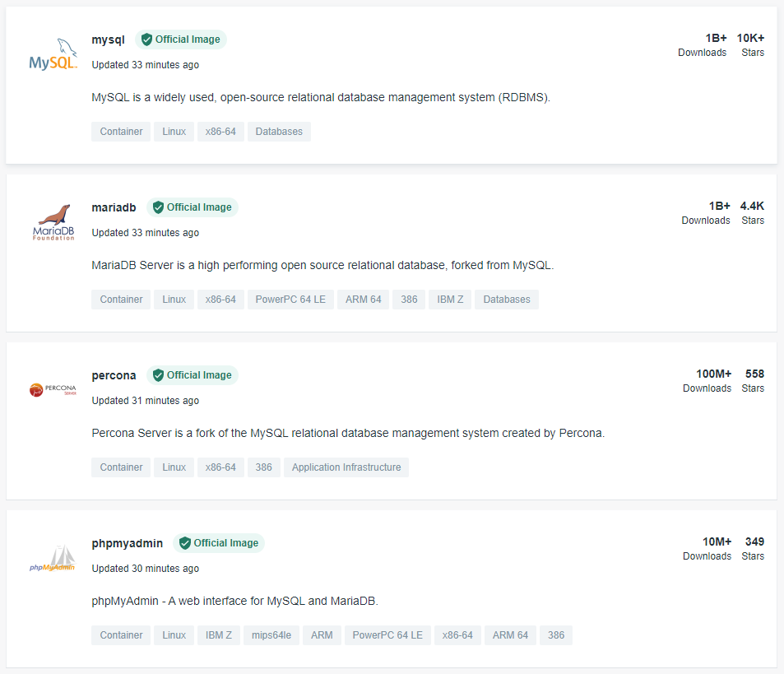Click the Percona Server logo
This screenshot has height=674, width=784.
[x=53, y=389]
